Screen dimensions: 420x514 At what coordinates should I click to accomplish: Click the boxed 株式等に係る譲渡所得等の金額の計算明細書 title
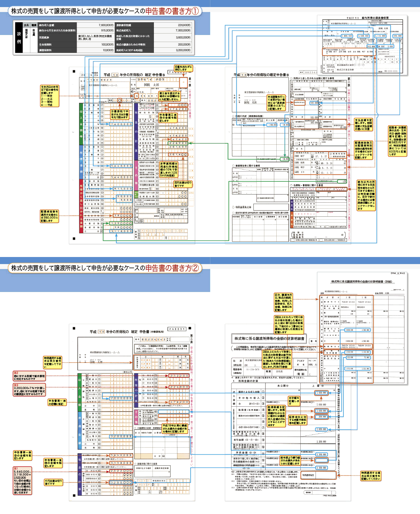click(269, 338)
